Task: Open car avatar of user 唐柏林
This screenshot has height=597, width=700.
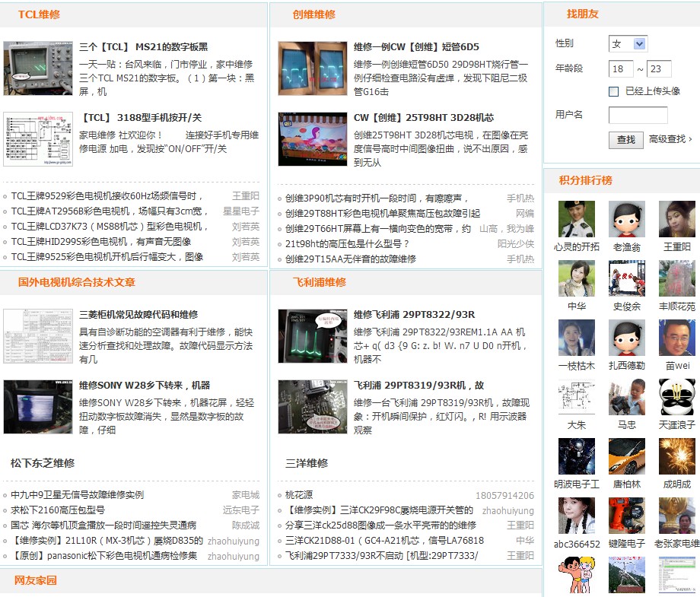Action: coord(627,456)
